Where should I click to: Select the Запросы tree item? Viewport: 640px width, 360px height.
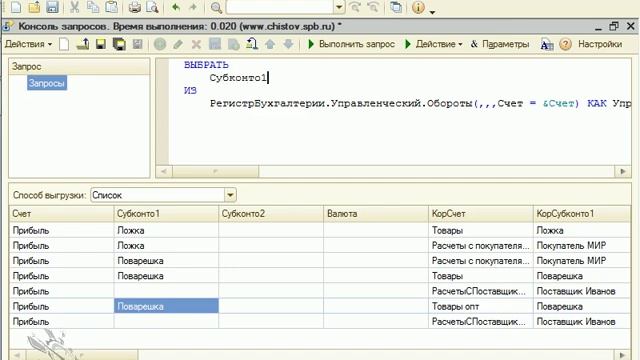[x=47, y=83]
